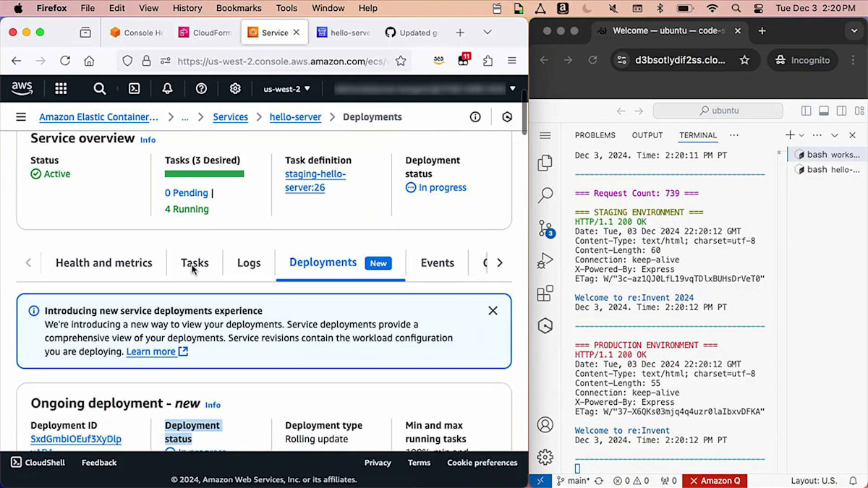Select the bash works... terminal entry

click(x=827, y=155)
